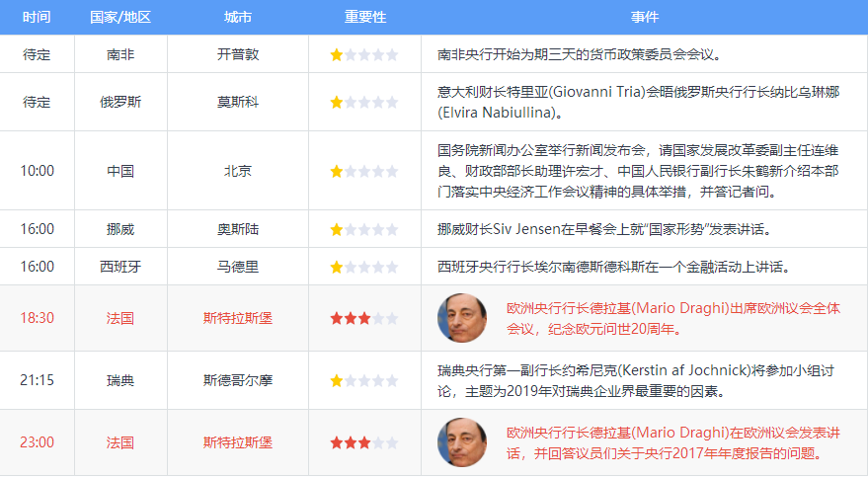Click the Giovanni Tria event text

pos(638,102)
